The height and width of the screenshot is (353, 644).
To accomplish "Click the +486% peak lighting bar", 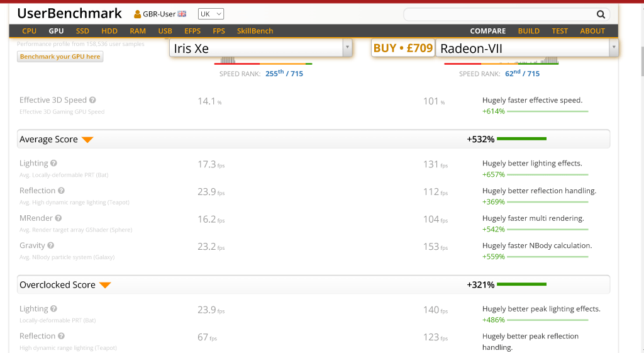I will click(x=548, y=320).
